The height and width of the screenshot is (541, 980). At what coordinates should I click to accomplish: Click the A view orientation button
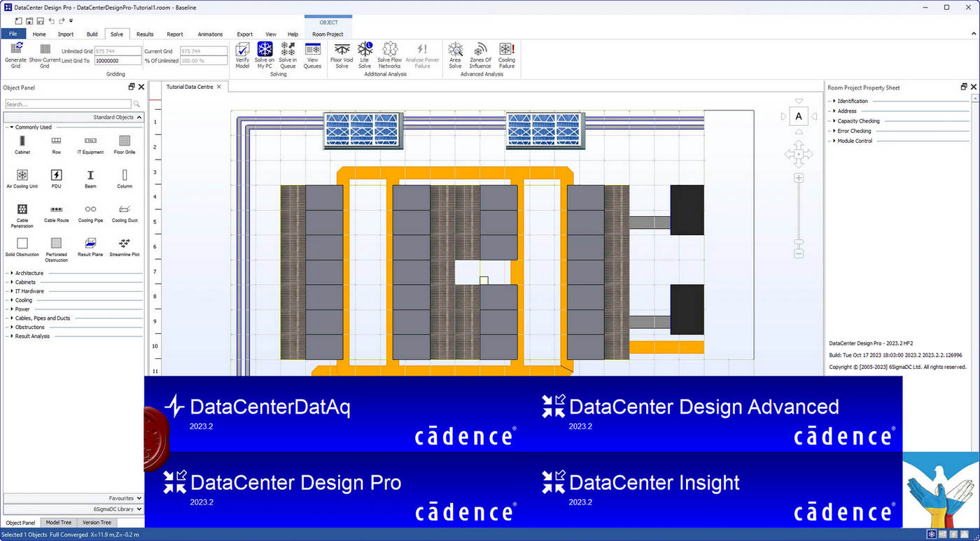pos(799,116)
